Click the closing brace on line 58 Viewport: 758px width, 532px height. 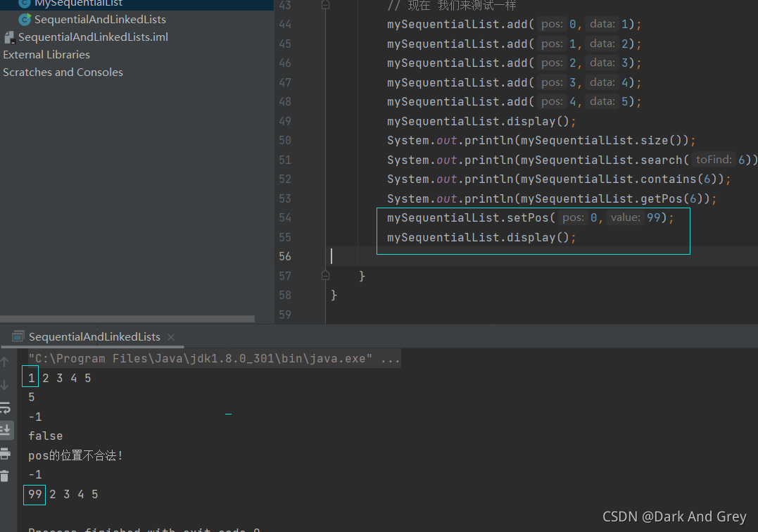point(334,296)
